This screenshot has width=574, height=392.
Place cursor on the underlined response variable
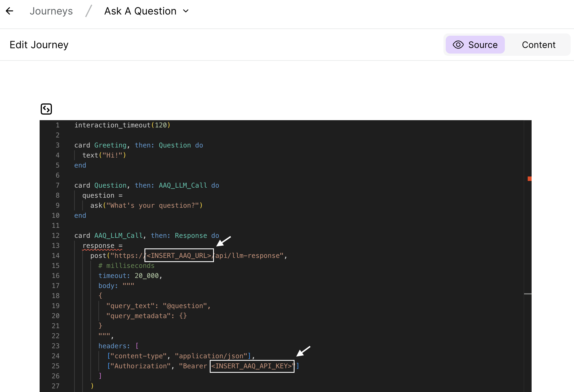98,246
